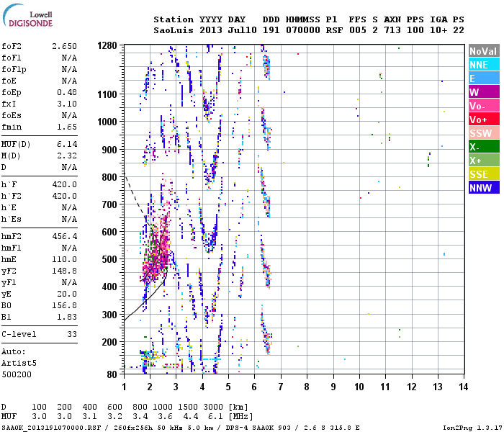Click the yE value 20.0
The image size is (504, 432).
(x=67, y=294)
